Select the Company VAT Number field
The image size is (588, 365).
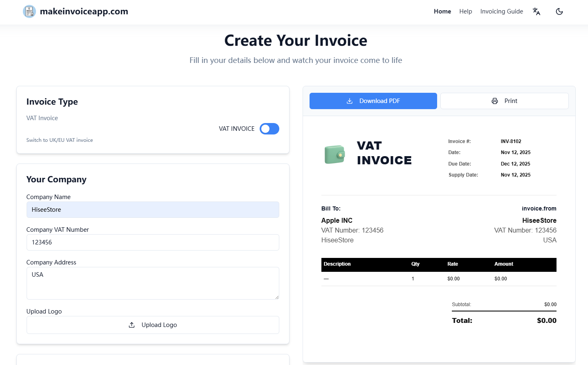pyautogui.click(x=153, y=242)
